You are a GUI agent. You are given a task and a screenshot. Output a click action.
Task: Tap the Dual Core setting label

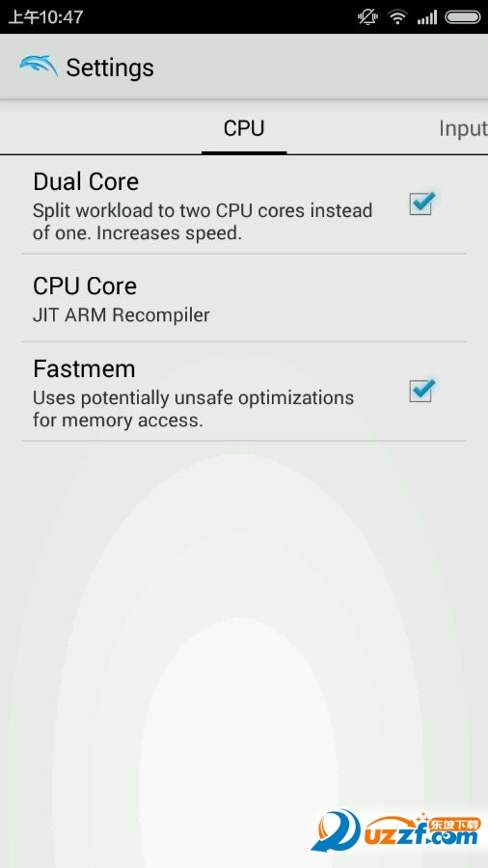click(x=86, y=181)
